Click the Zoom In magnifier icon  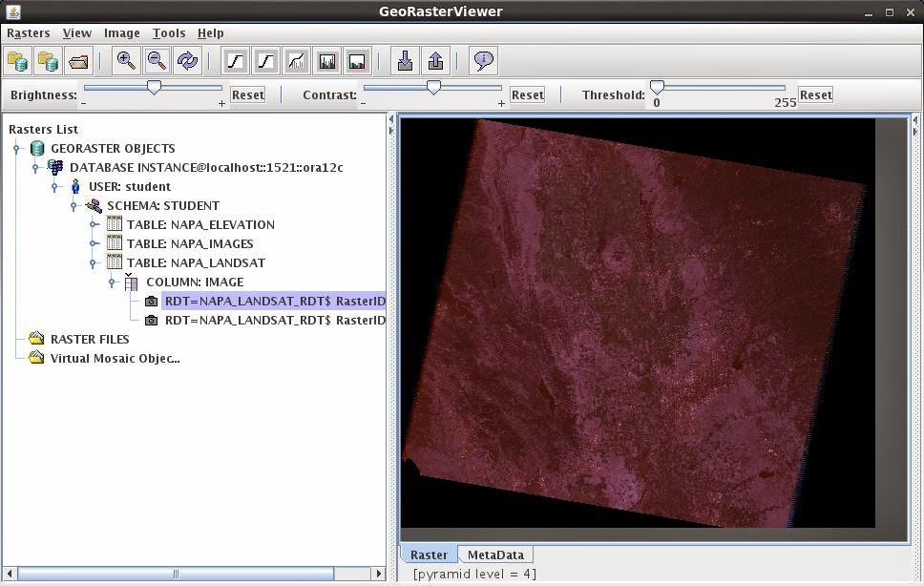[126, 61]
